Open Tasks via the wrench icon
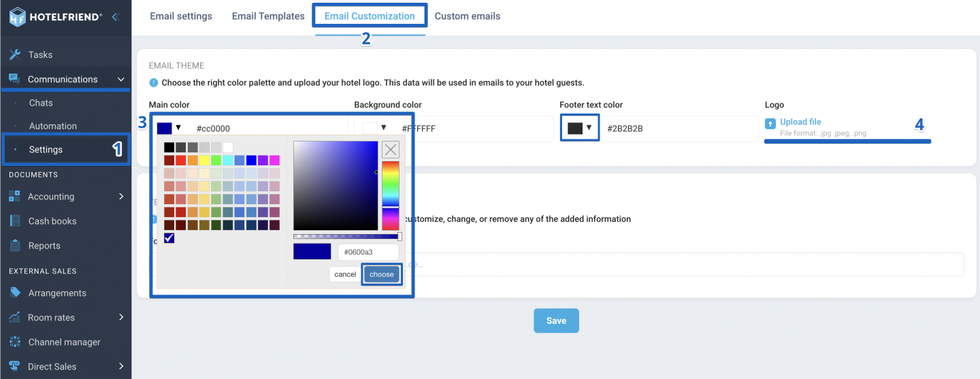The height and width of the screenshot is (379, 980). pyautogui.click(x=15, y=54)
